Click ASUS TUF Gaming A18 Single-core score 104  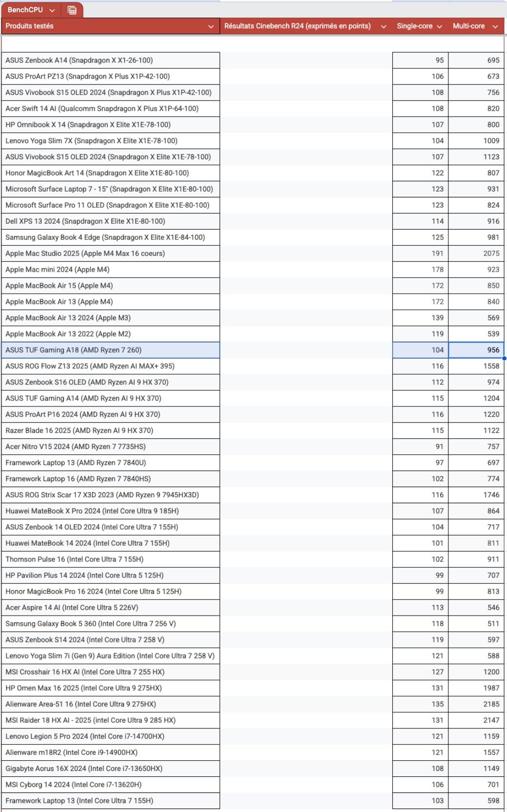421,350
